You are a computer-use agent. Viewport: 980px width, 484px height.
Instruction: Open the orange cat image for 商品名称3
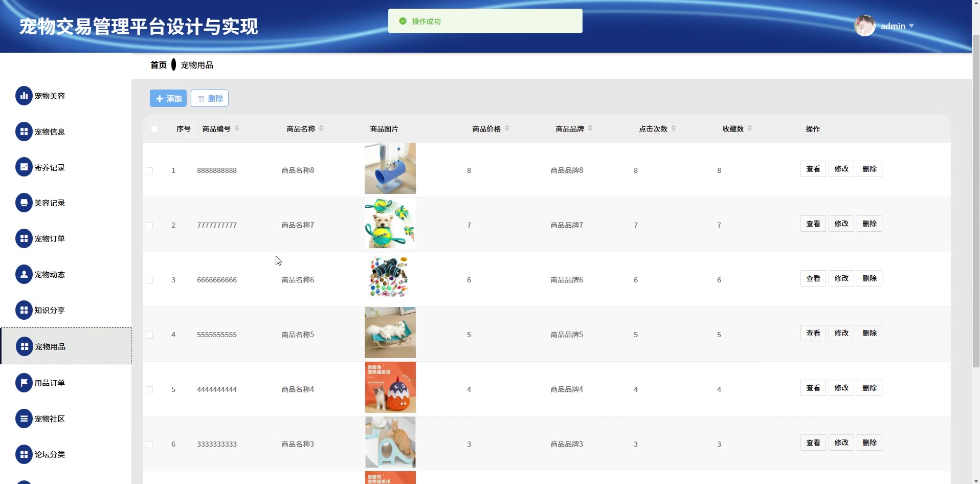[390, 442]
